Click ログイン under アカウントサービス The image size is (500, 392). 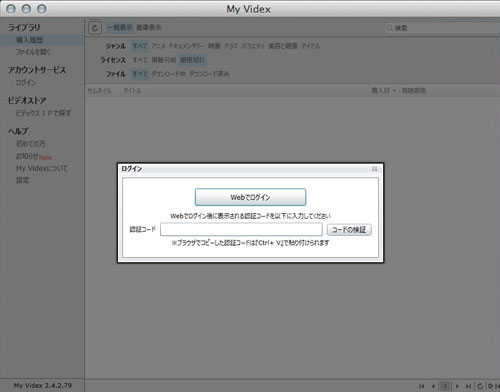[x=26, y=82]
